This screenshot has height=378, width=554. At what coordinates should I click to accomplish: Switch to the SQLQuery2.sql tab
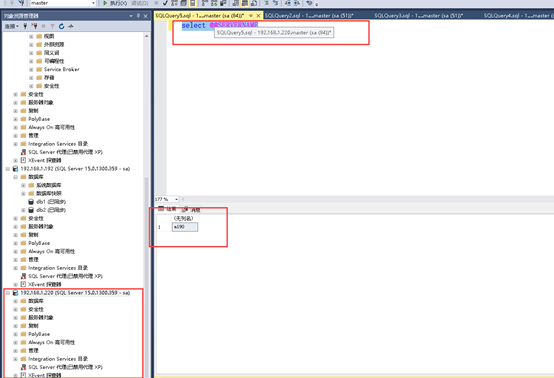309,16
